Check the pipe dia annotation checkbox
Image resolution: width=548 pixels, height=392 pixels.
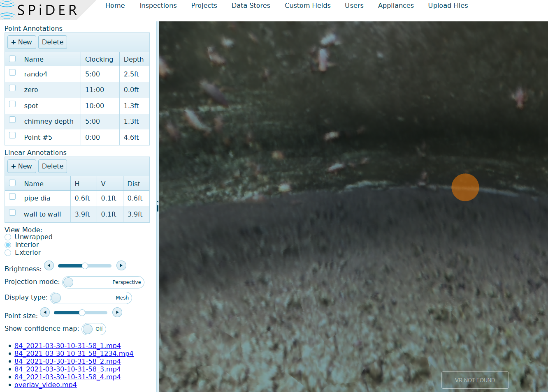tap(12, 196)
